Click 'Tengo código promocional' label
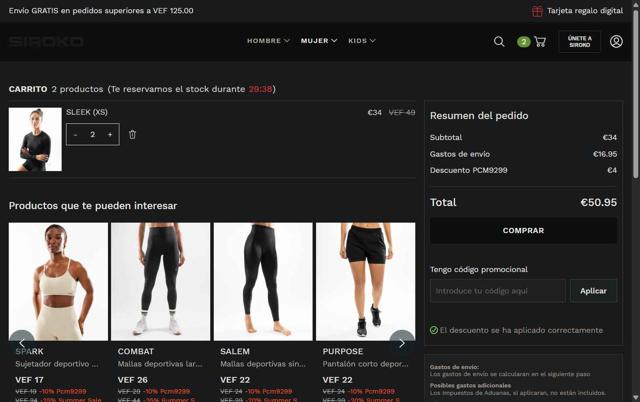Viewport: 640px width, 402px height. pyautogui.click(x=478, y=269)
